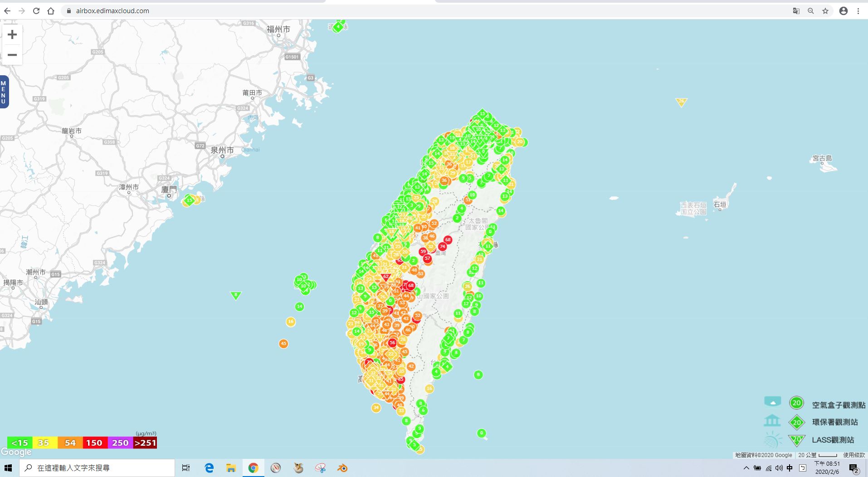Click the yellow 35 legend swatch
The width and height of the screenshot is (868, 477).
coord(44,443)
